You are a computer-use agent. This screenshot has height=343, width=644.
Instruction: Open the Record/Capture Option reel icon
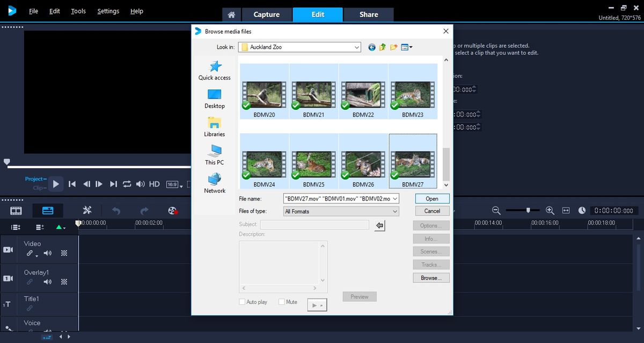(x=173, y=211)
